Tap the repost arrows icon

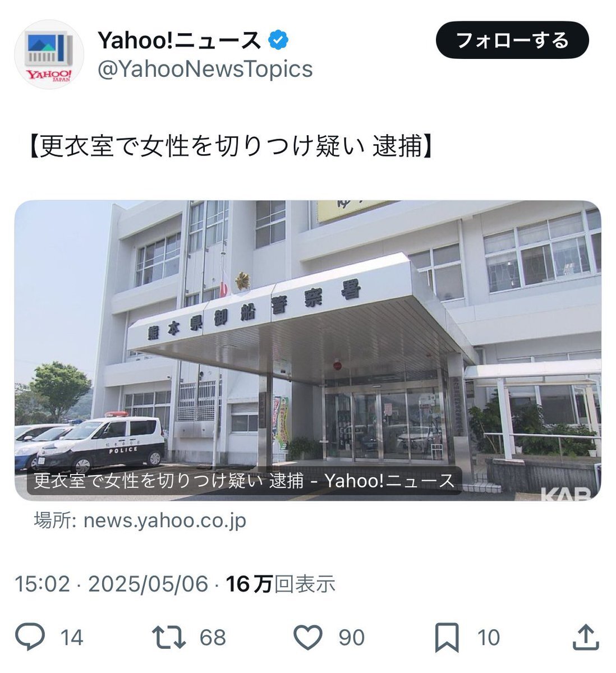169,638
